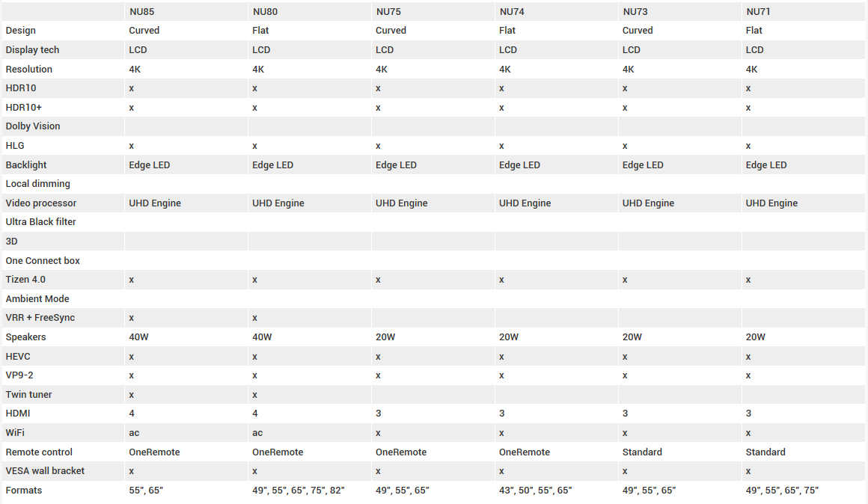Click the NU80 column header

pyautogui.click(x=266, y=11)
